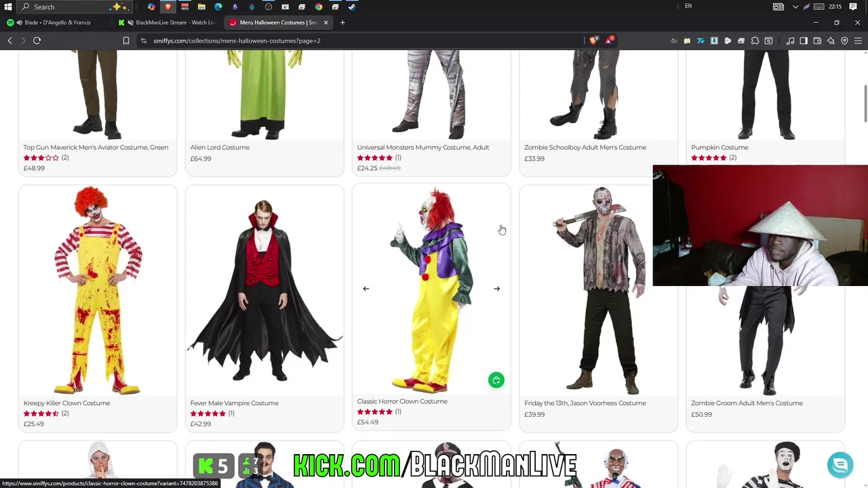
Task: Open the Alien Lord Costume link
Action: tap(220, 147)
